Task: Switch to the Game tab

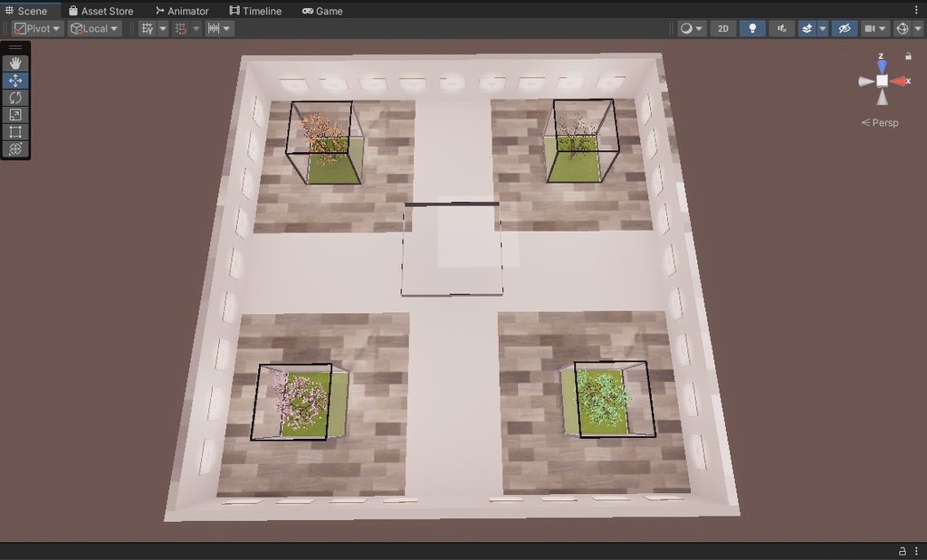Action: click(x=322, y=11)
